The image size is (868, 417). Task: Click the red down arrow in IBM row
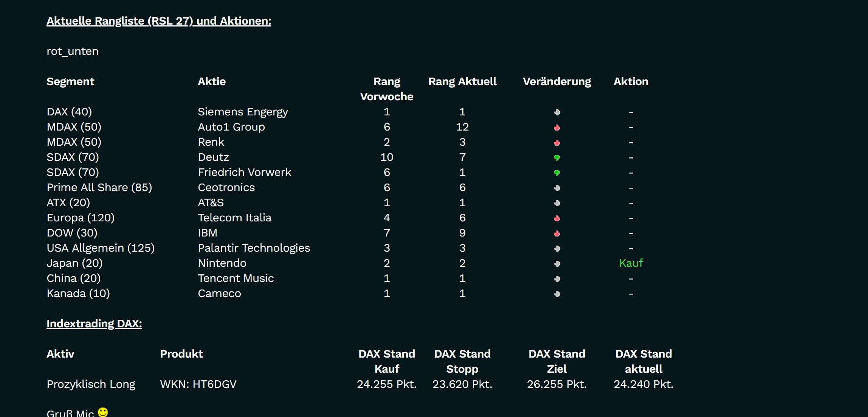557,233
